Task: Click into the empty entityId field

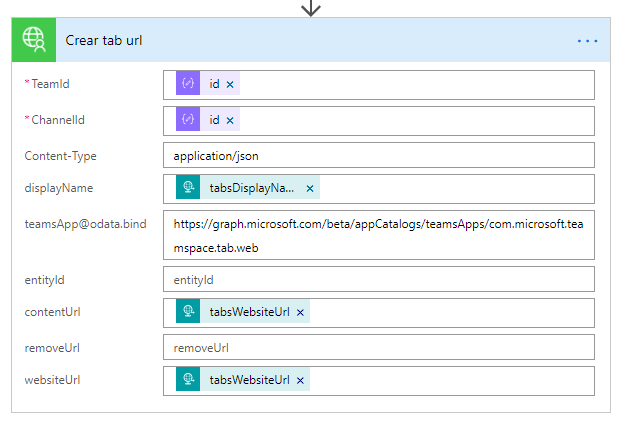Action: click(x=378, y=279)
